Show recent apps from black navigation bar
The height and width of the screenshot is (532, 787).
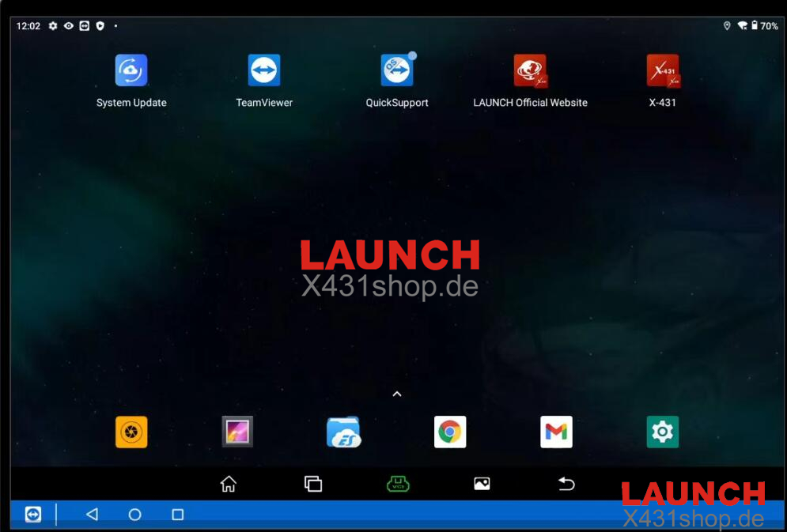point(313,484)
